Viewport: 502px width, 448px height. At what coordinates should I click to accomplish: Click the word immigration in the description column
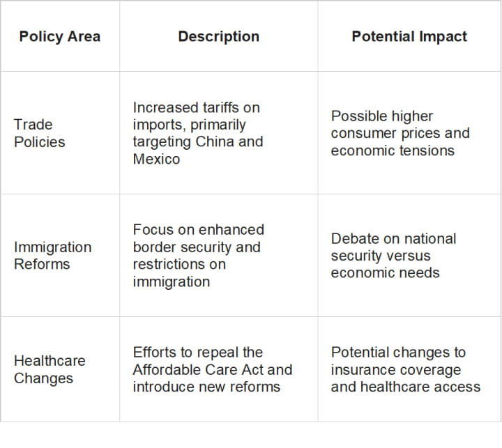click(172, 282)
